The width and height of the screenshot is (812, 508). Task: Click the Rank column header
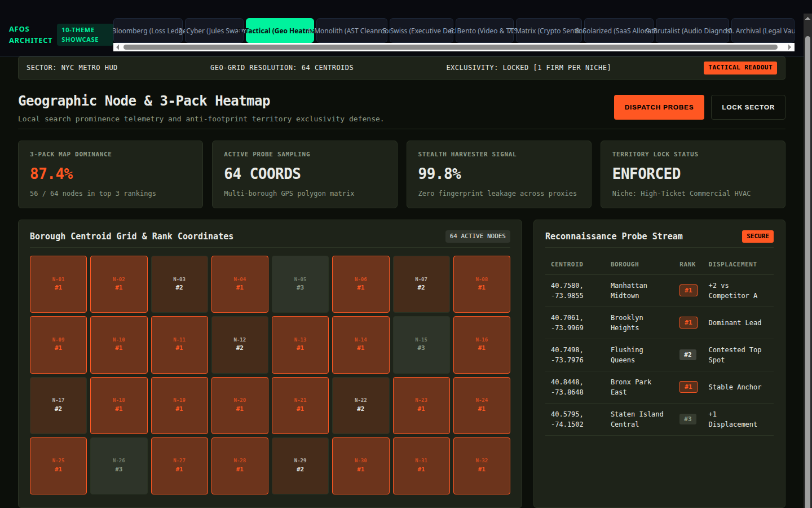[x=687, y=264]
